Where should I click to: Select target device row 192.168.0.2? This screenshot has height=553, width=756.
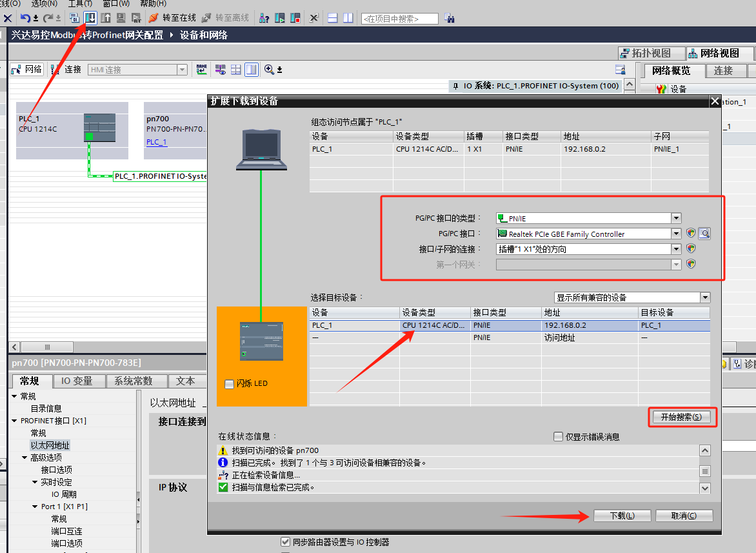click(510, 325)
